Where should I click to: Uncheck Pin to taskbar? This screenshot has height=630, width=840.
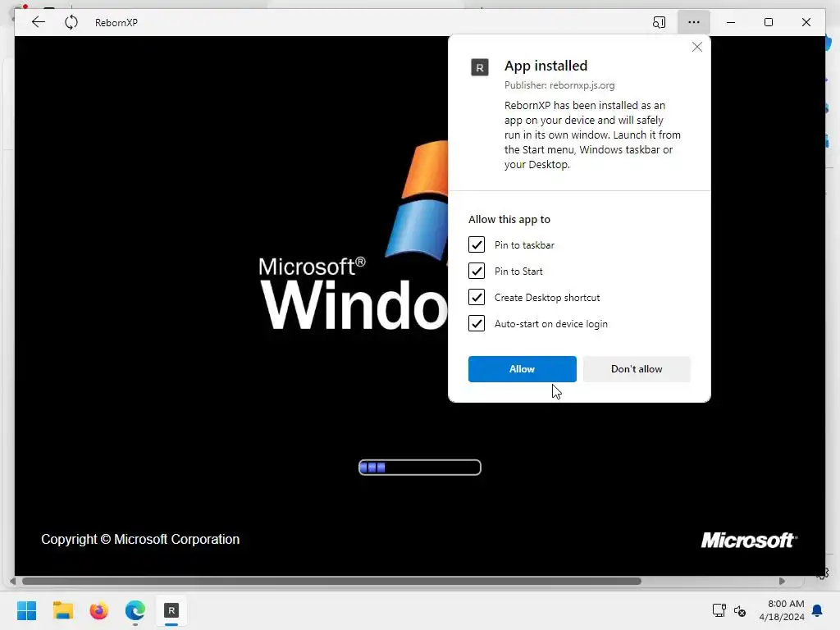477,244
